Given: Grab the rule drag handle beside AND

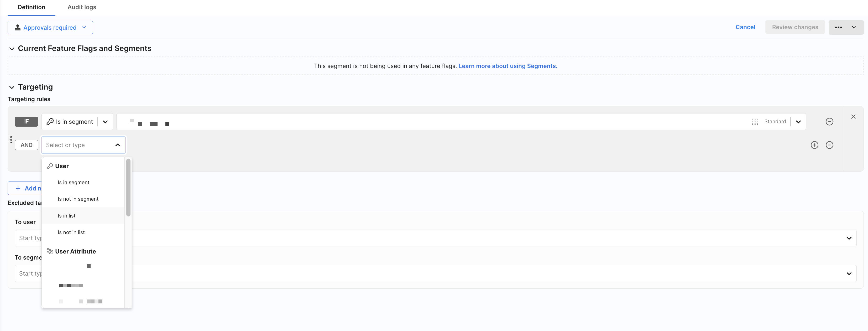Looking at the screenshot, I should pos(11,139).
